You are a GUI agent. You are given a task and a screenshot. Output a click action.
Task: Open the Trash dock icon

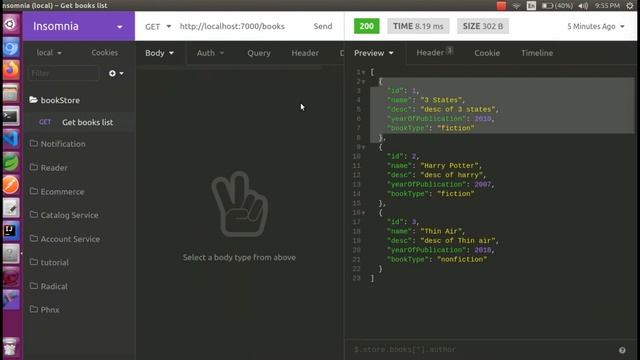coord(11,347)
